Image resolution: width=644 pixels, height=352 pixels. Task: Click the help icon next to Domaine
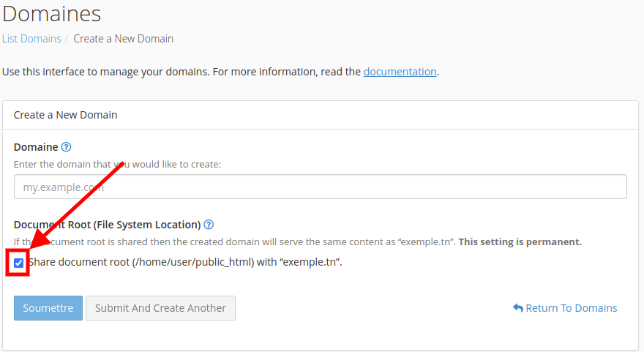67,147
